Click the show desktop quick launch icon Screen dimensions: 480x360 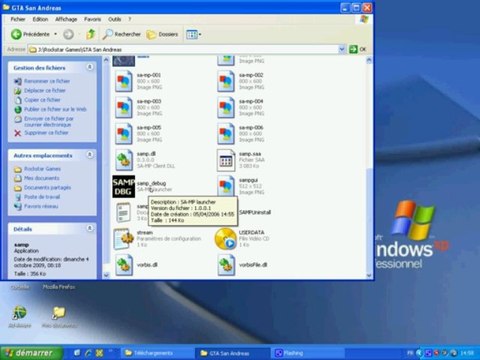pos(77,353)
